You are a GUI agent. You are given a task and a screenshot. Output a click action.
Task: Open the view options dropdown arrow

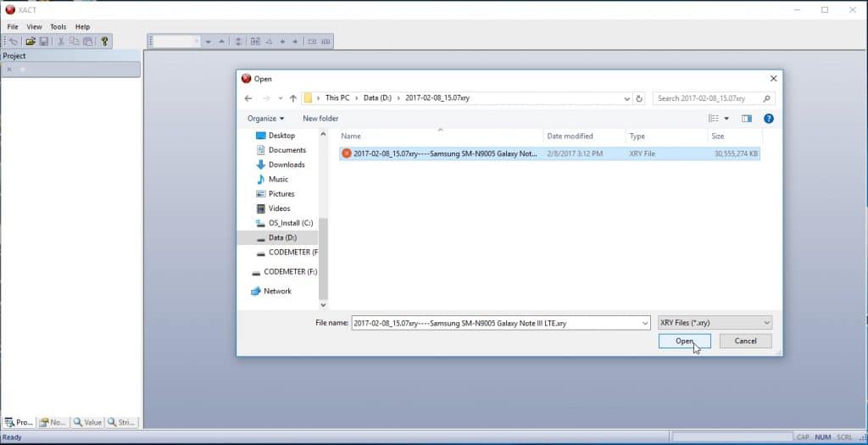tap(726, 119)
